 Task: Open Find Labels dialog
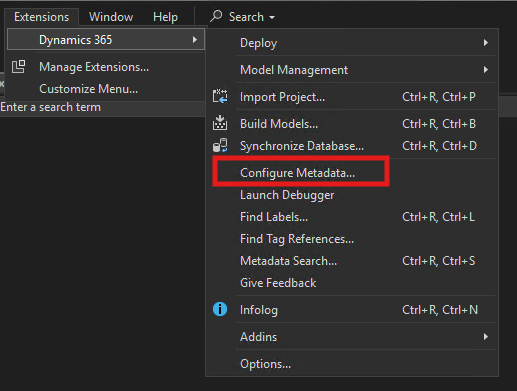(x=352, y=217)
